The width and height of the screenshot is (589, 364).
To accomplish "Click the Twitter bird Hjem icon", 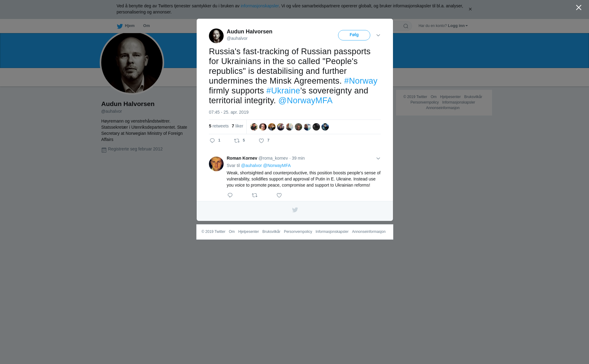I will tap(120, 26).
